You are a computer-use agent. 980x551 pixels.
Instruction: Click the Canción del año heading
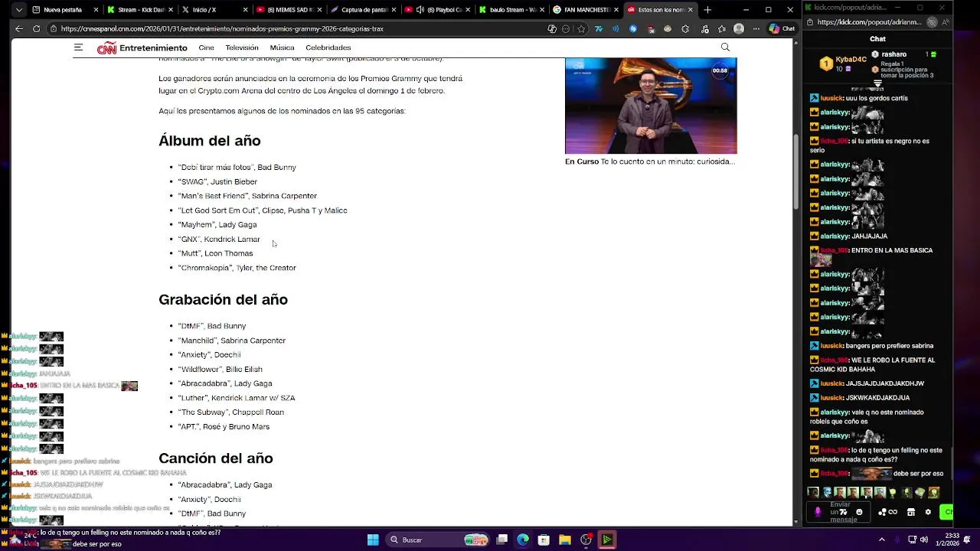click(215, 458)
